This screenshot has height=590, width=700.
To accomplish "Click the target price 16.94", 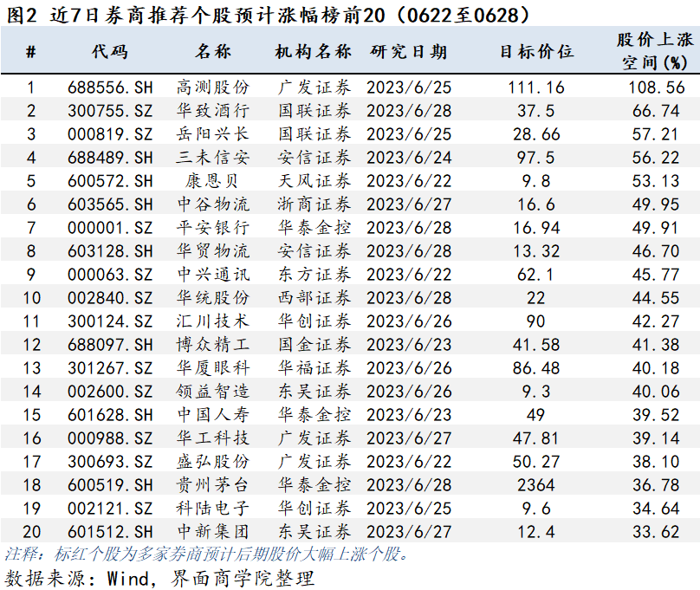I will pyautogui.click(x=535, y=228).
